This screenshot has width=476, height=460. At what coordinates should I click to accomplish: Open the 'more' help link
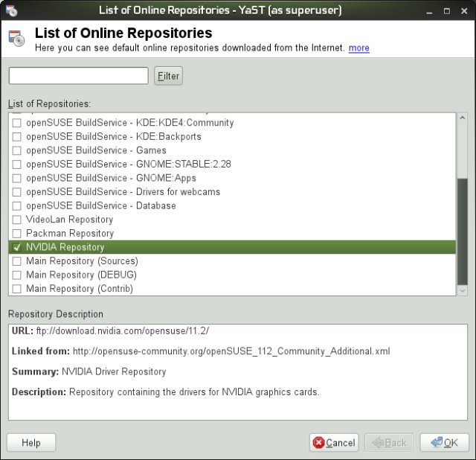pyautogui.click(x=358, y=48)
